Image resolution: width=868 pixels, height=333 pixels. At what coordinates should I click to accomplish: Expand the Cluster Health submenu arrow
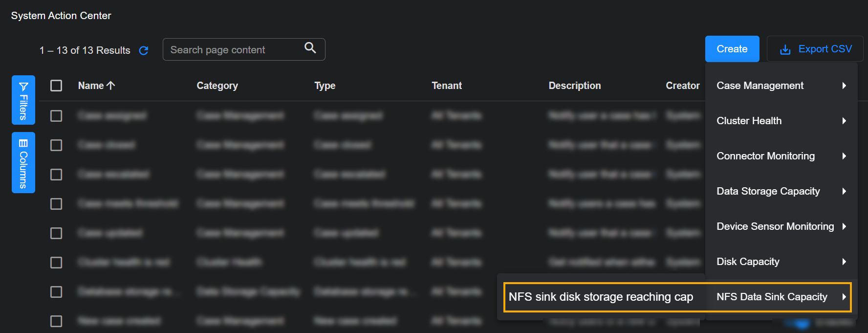844,121
